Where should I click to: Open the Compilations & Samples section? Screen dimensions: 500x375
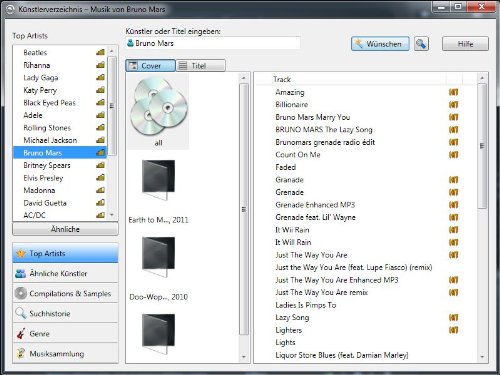pyautogui.click(x=65, y=293)
